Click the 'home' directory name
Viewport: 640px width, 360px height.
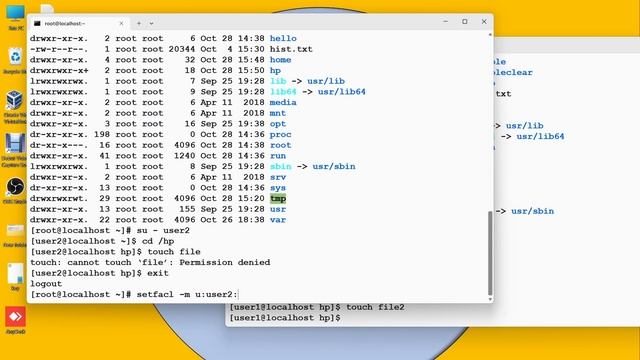(280, 60)
